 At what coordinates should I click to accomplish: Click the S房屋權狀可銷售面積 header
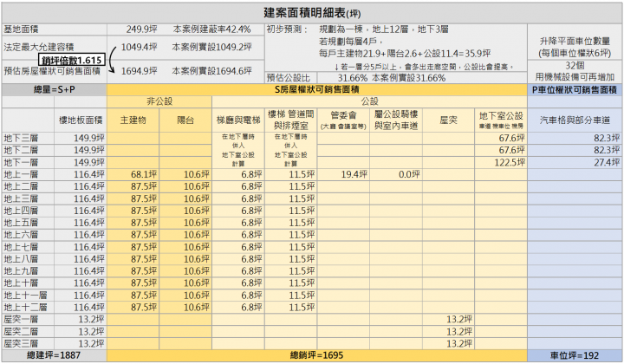coord(317,89)
